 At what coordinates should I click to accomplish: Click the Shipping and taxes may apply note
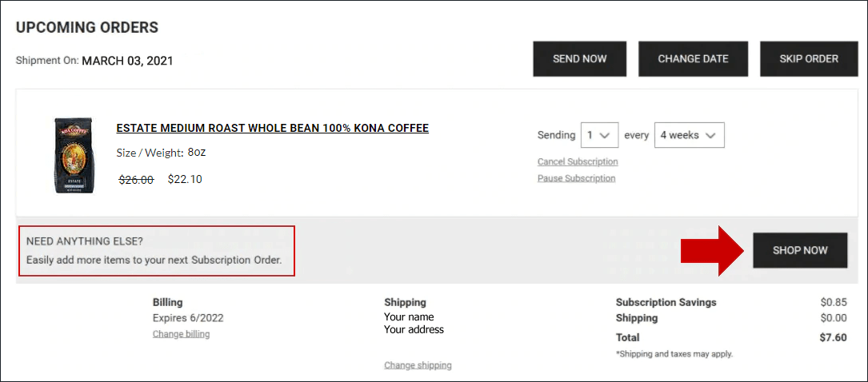pyautogui.click(x=674, y=353)
